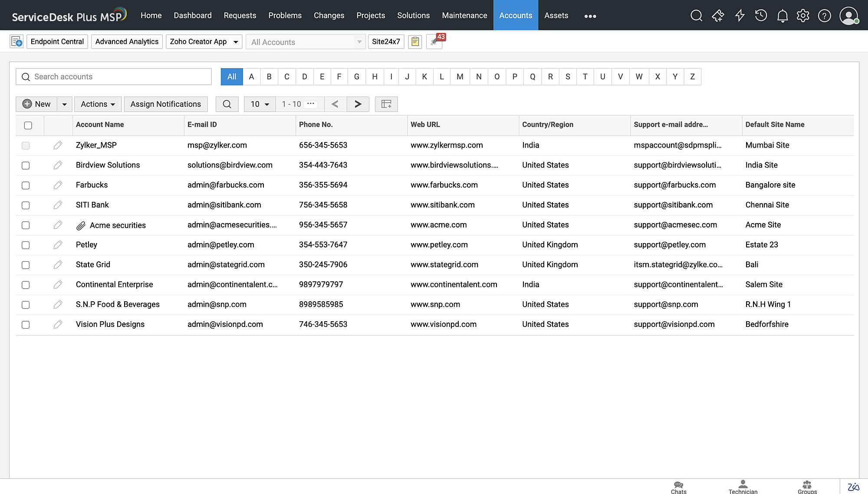Viewport: 868px width, 494px height.
Task: Click the quick actions lightning icon
Action: [740, 16]
